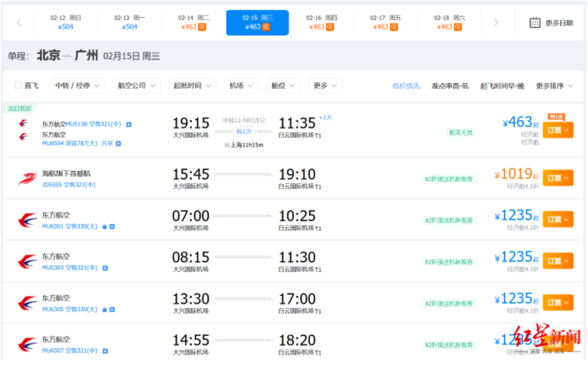Open flight number MU6307 link
The height and width of the screenshot is (366, 588).
(x=52, y=351)
